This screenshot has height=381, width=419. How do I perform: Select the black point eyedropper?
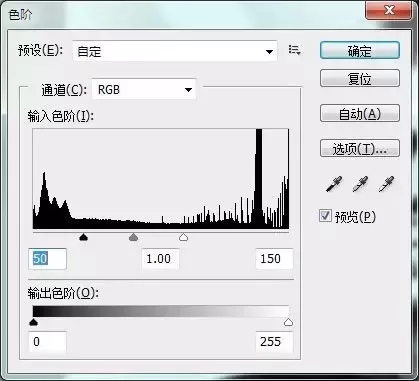pyautogui.click(x=334, y=184)
